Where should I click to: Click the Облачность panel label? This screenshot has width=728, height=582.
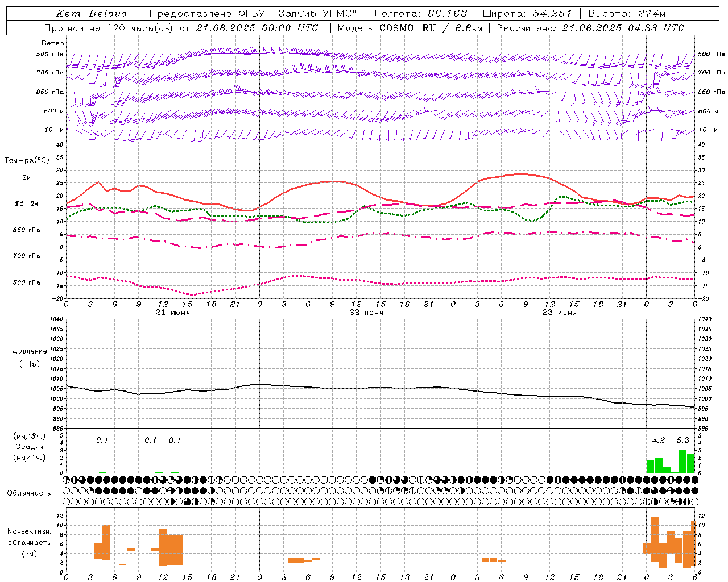coord(29,493)
